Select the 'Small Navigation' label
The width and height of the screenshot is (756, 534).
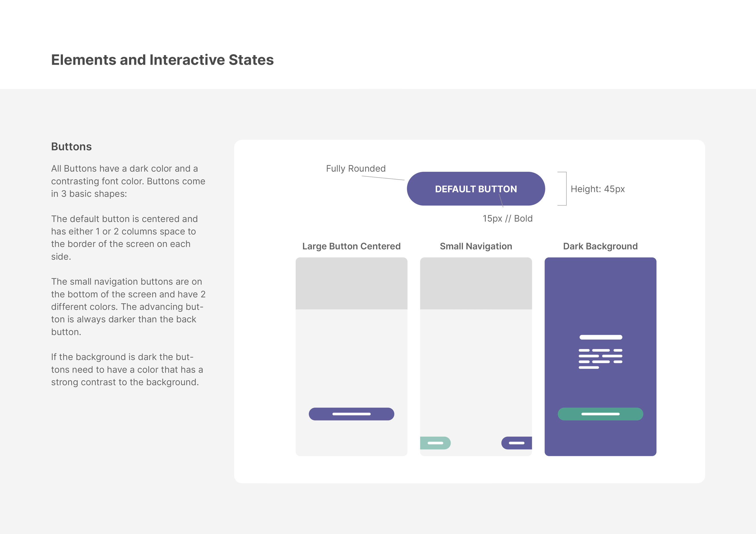click(x=476, y=246)
